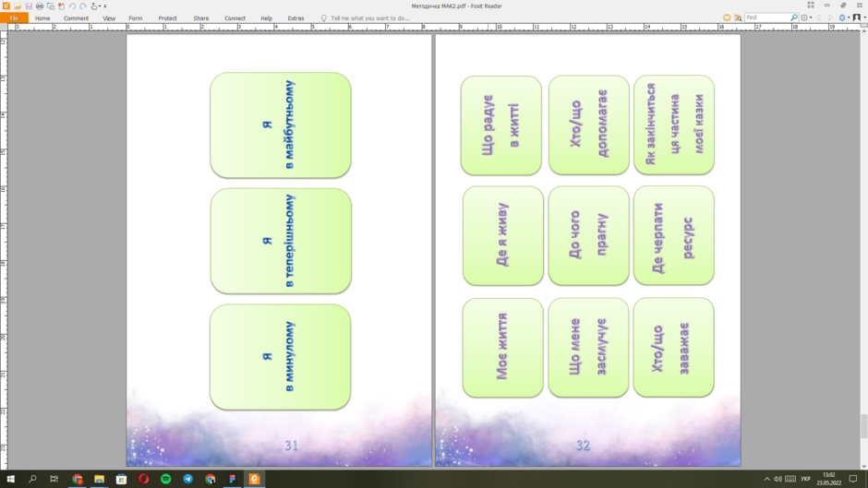Switch to the View tab

point(109,18)
